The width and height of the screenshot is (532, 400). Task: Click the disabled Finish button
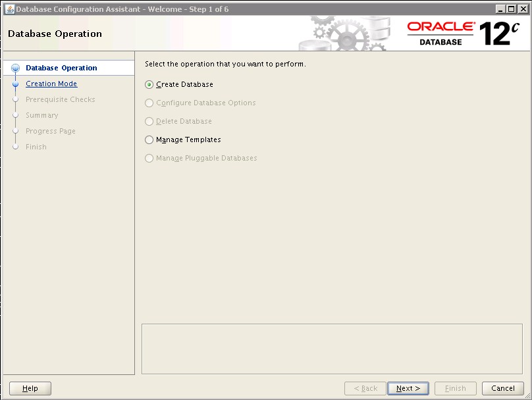pos(456,388)
